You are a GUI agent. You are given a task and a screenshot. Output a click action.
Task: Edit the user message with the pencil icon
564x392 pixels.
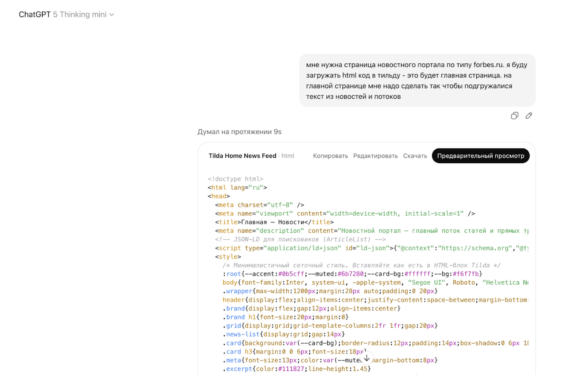click(529, 116)
